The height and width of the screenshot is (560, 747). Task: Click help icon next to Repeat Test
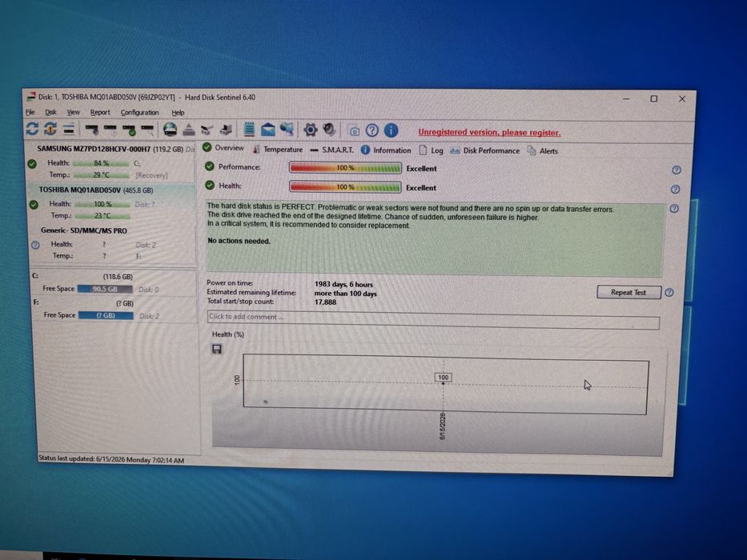click(x=669, y=292)
